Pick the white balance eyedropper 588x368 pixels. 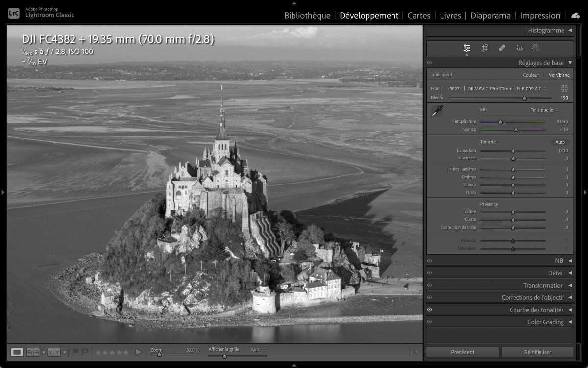pyautogui.click(x=437, y=111)
